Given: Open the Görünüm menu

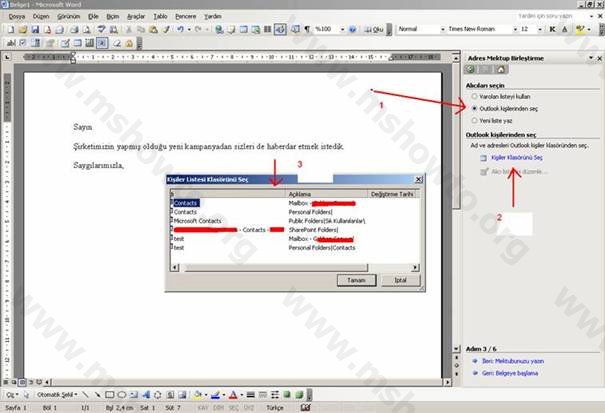Looking at the screenshot, I should 69,17.
